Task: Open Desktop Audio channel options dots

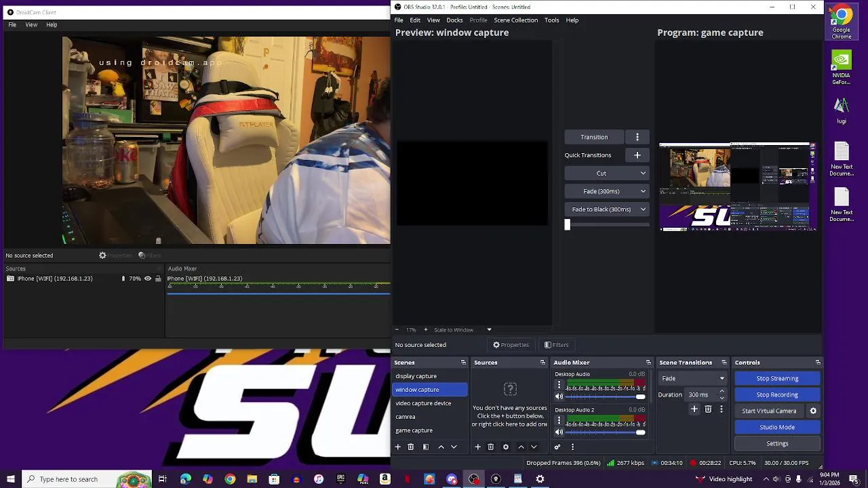Action: (559, 384)
